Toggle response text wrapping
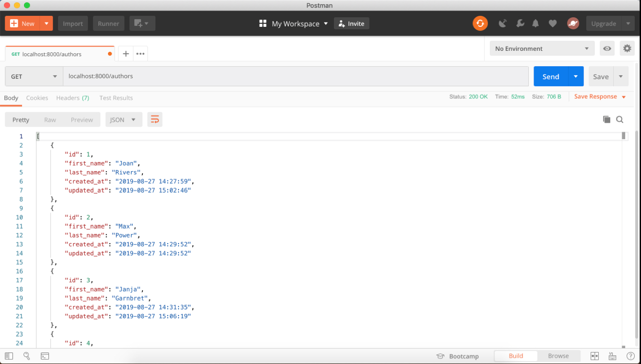This screenshot has width=641, height=364. coord(154,119)
